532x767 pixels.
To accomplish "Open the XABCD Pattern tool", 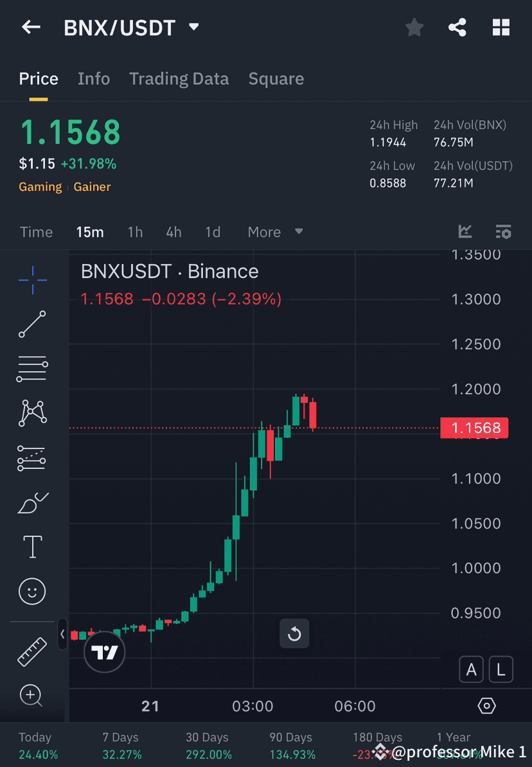I will pyautogui.click(x=32, y=413).
